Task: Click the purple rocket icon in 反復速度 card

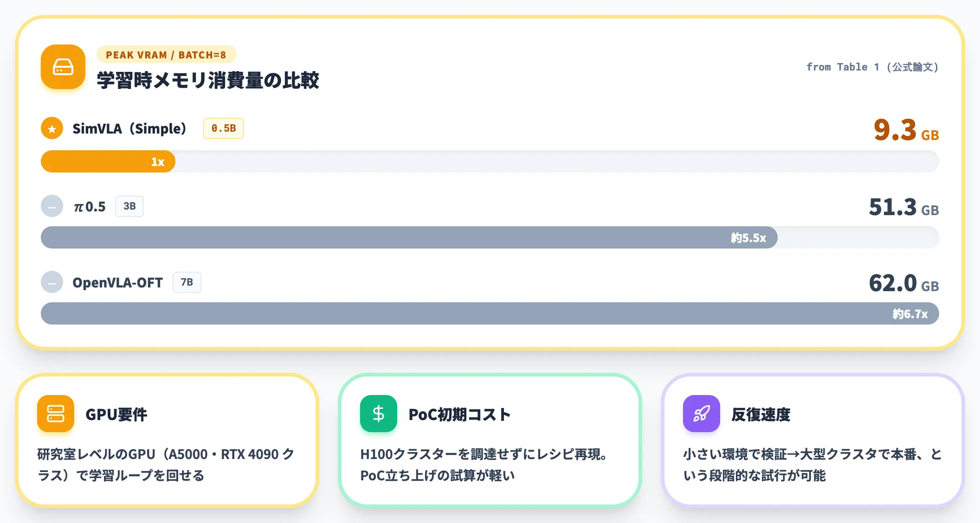Action: pyautogui.click(x=702, y=414)
